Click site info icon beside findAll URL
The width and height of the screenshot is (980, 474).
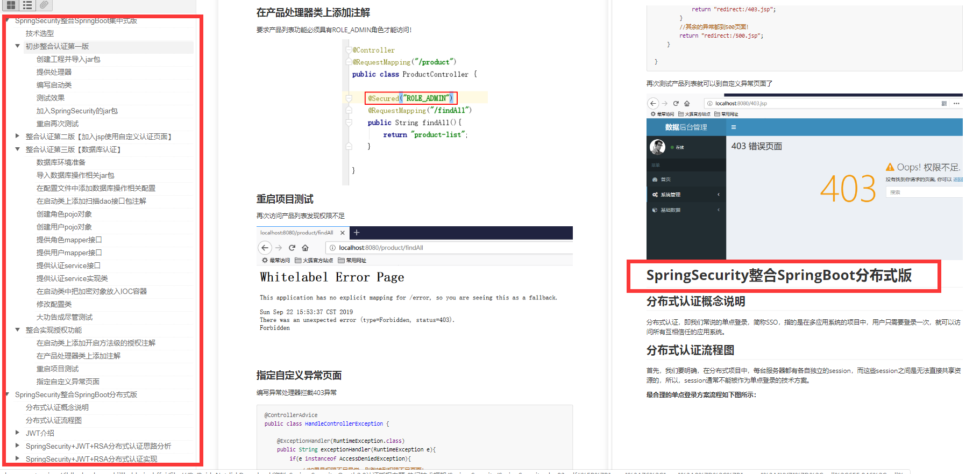pos(332,248)
